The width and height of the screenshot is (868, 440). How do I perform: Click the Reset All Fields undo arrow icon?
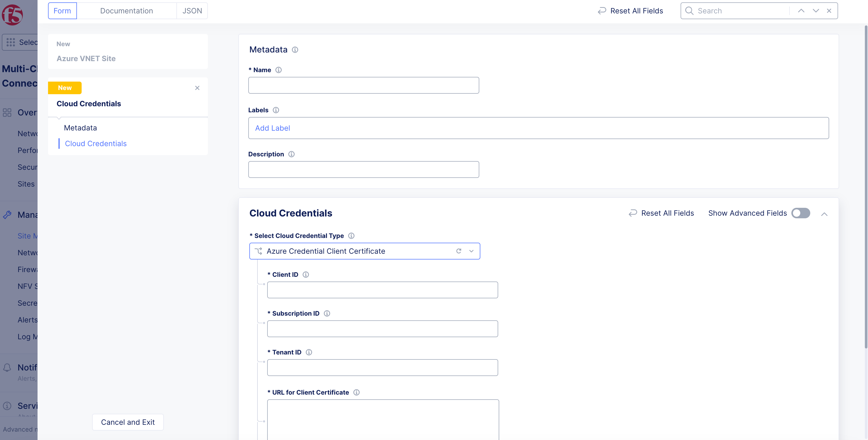click(602, 10)
